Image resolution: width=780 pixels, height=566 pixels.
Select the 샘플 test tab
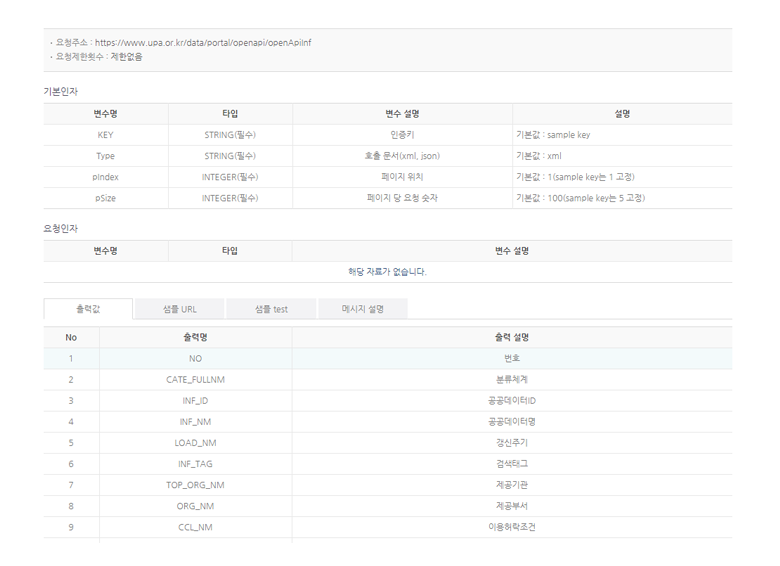[x=271, y=309]
